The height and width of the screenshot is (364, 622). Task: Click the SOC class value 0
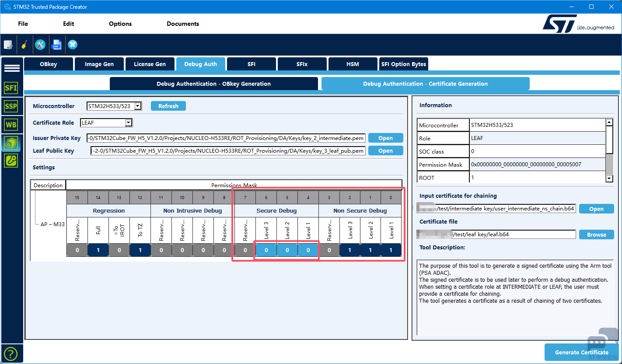pyautogui.click(x=472, y=151)
